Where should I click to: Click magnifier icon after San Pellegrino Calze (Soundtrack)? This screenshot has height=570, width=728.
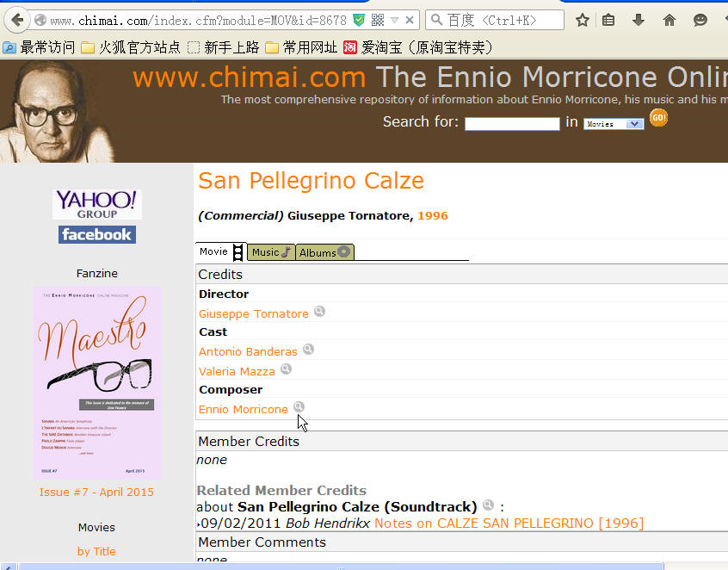488,505
